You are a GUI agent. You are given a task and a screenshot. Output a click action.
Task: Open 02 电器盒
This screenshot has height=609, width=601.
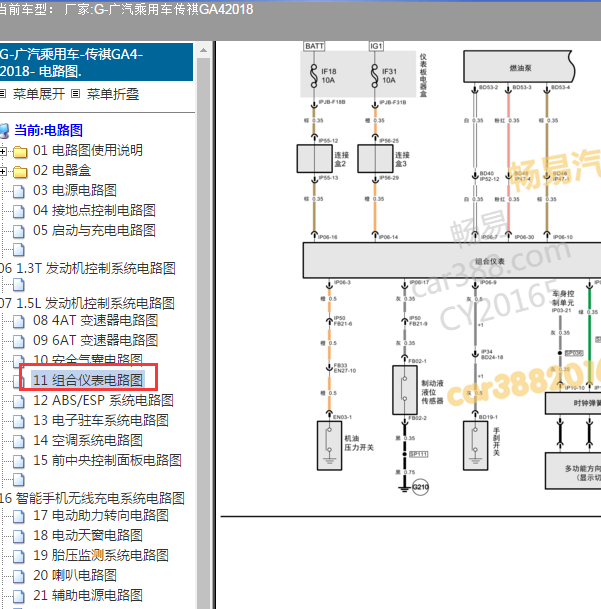point(62,171)
